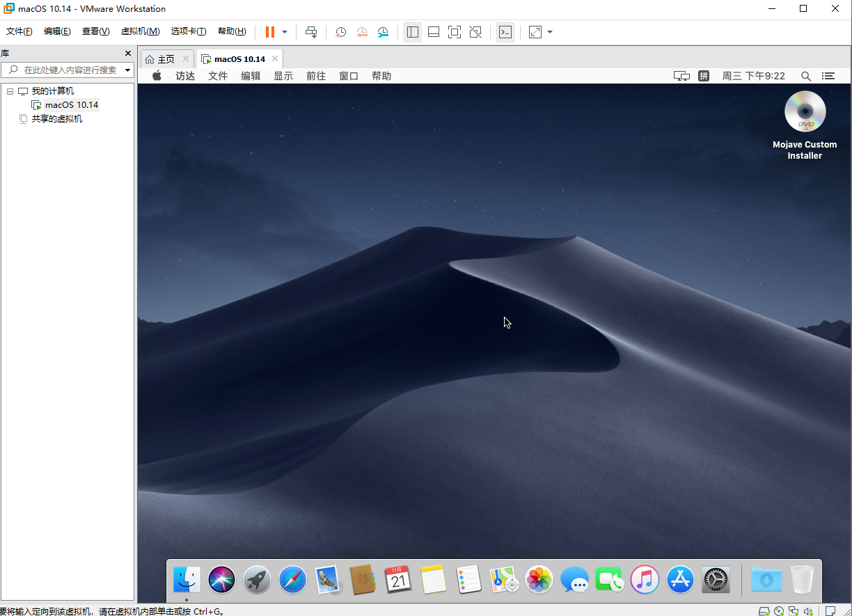Open Mojave Custom Installer DVD icon
This screenshot has height=616, width=852.
805,112
